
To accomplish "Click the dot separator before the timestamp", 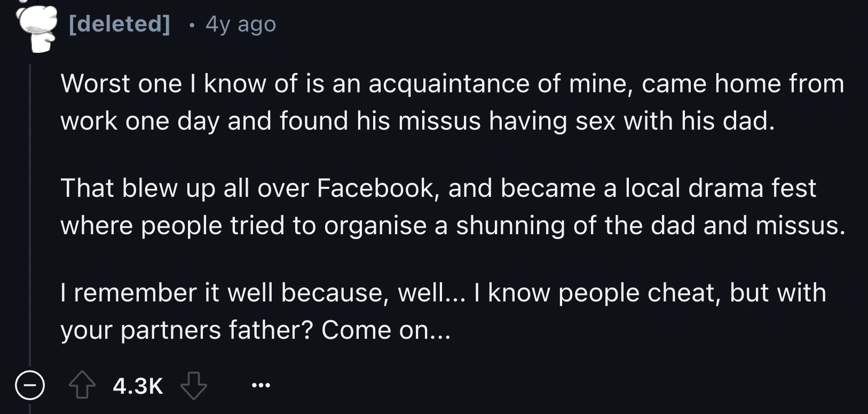I will coord(191,25).
